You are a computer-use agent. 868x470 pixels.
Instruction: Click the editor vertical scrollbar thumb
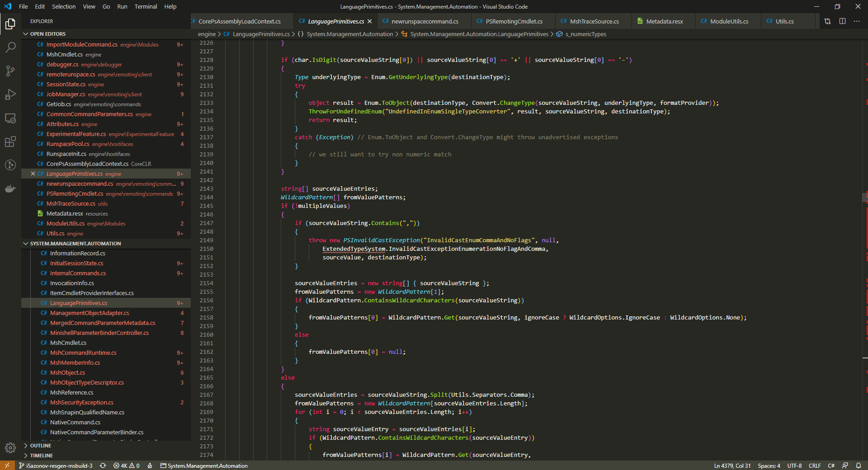click(x=865, y=197)
